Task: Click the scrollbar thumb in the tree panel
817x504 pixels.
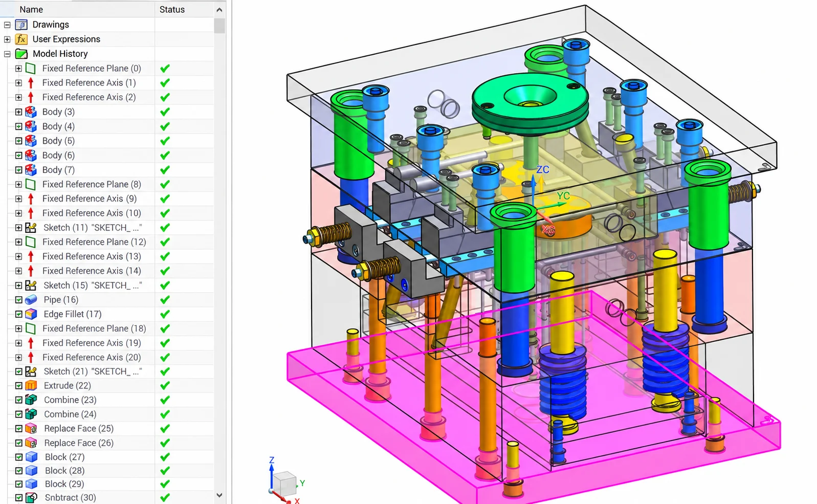Action: 219,26
